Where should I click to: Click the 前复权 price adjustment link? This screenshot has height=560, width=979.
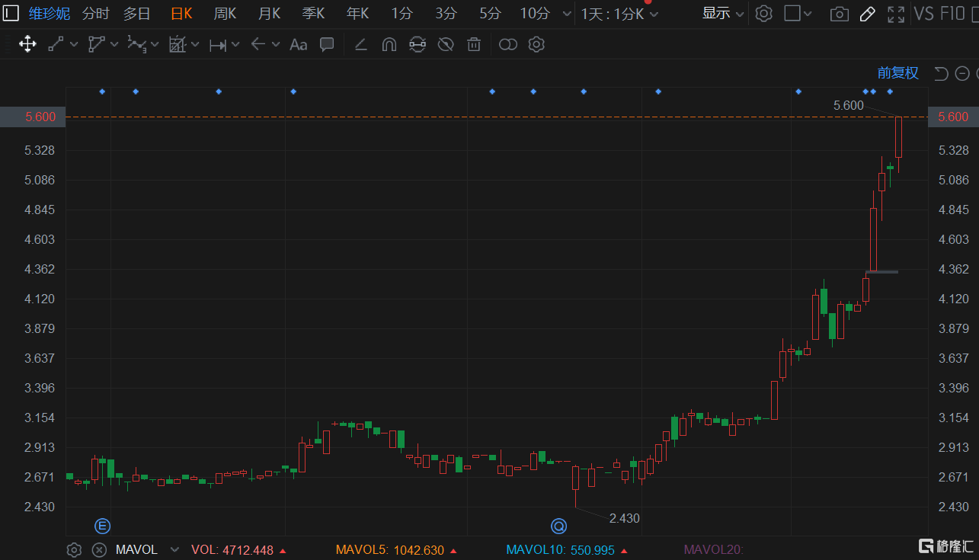tap(898, 73)
